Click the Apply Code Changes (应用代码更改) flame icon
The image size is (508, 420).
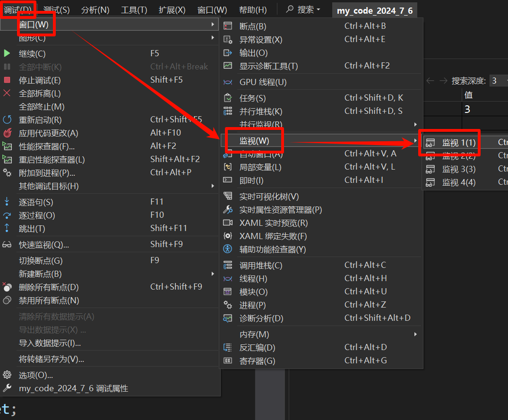click(x=7, y=133)
